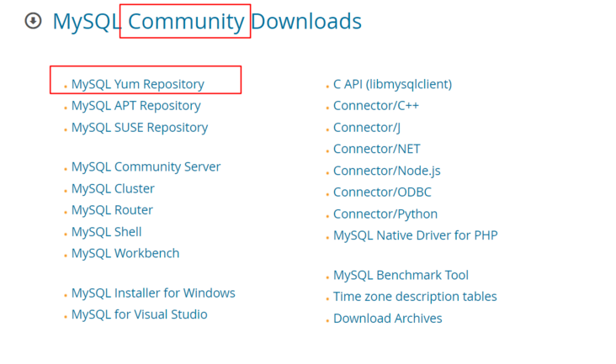Screen dimensions: 616x364
Task: Open Time zone description tables link
Action: (x=415, y=297)
